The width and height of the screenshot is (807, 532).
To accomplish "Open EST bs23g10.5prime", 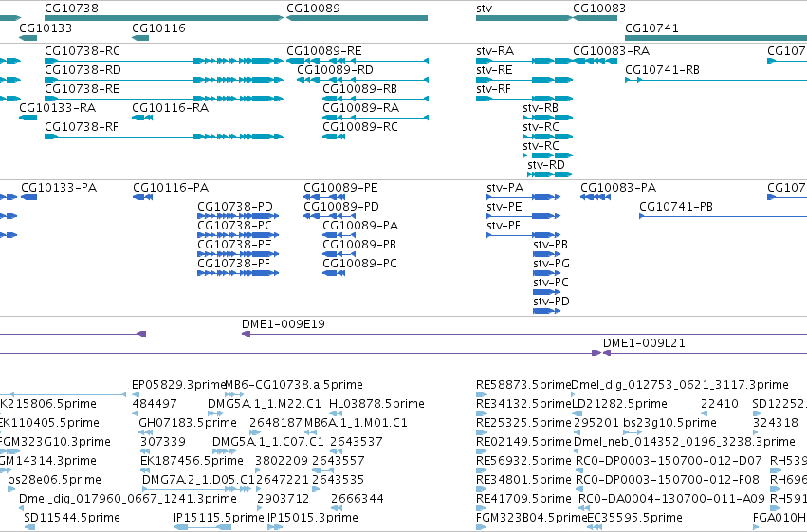I will coord(669,423).
